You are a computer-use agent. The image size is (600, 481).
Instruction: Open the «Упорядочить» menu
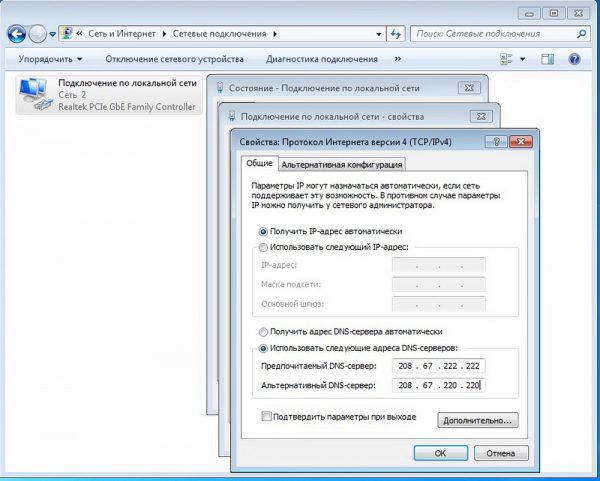[50, 59]
